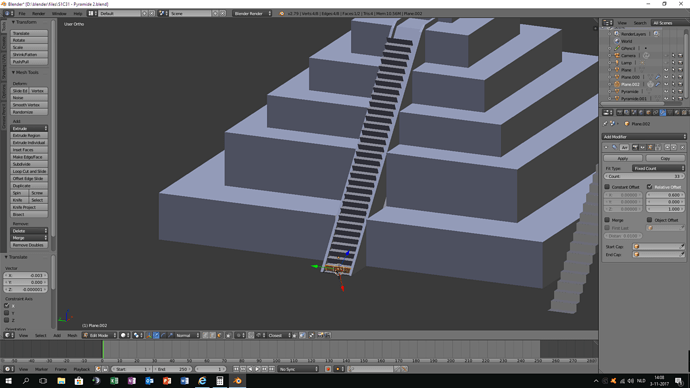Image resolution: width=690 pixels, height=388 pixels.
Task: Click the array Count value field
Action: [x=644, y=176]
